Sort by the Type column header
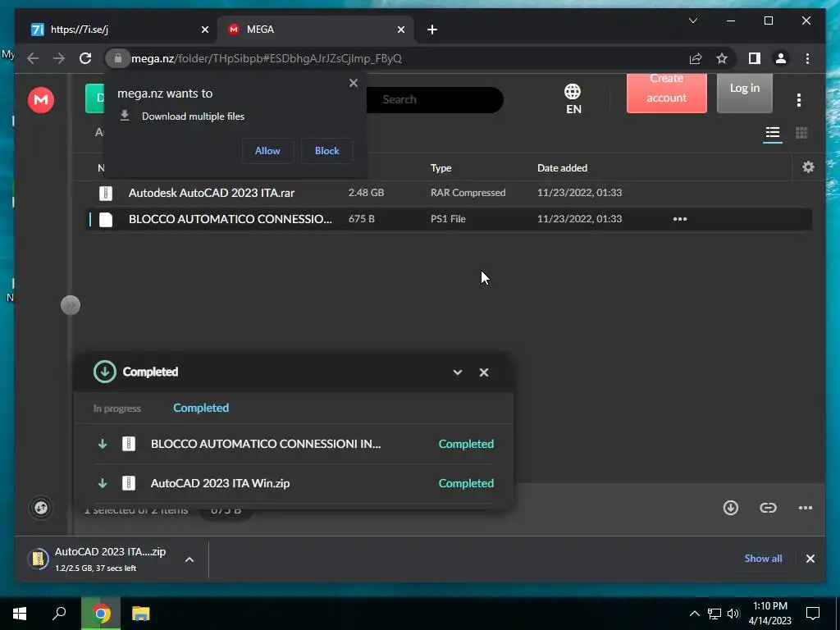This screenshot has width=840, height=630. pos(441,167)
